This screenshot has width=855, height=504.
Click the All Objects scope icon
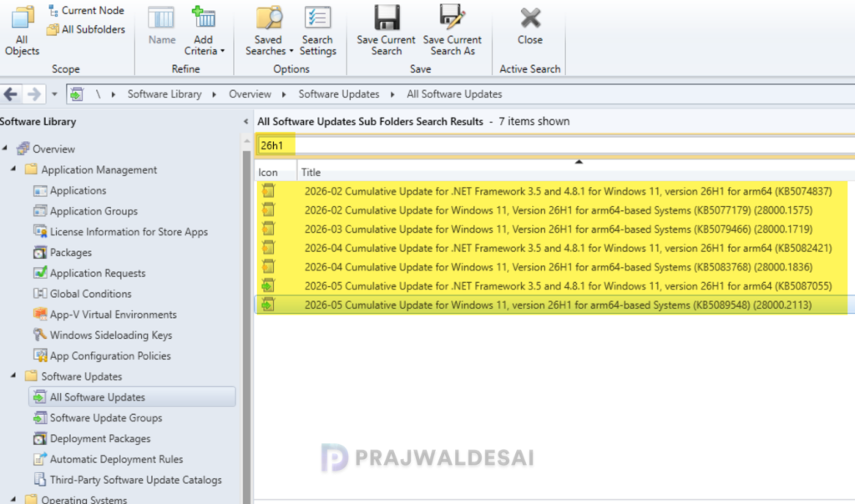(22, 31)
